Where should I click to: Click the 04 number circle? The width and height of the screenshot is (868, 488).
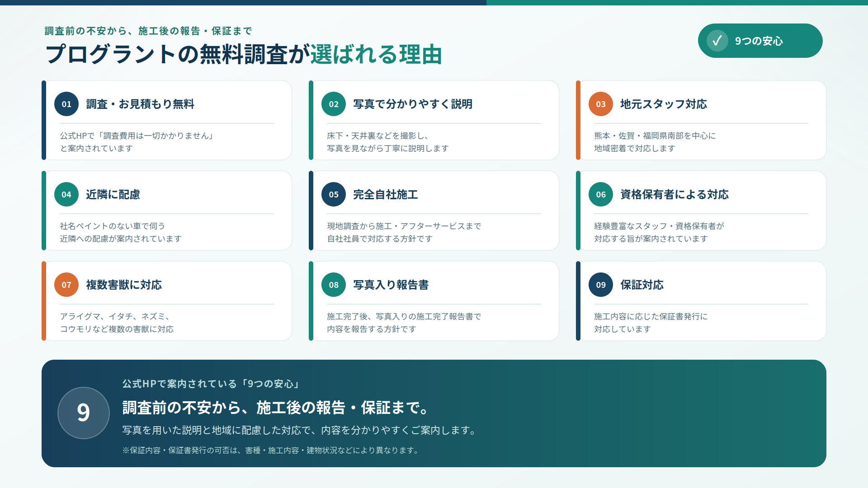coord(66,194)
